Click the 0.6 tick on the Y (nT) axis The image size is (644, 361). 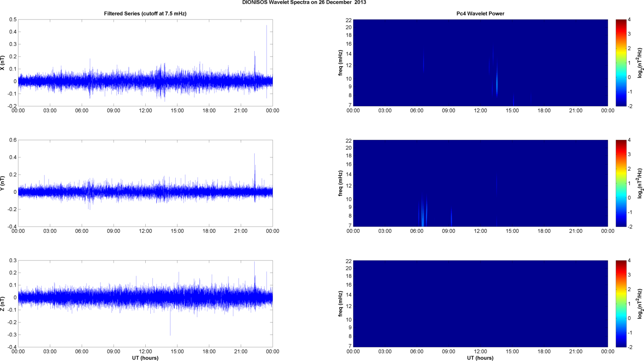point(13,140)
